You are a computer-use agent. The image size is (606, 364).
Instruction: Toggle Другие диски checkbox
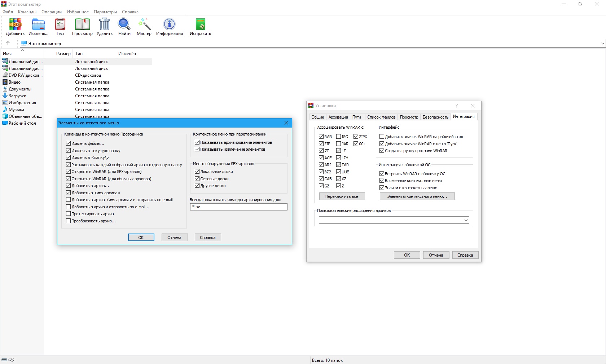coord(197,186)
